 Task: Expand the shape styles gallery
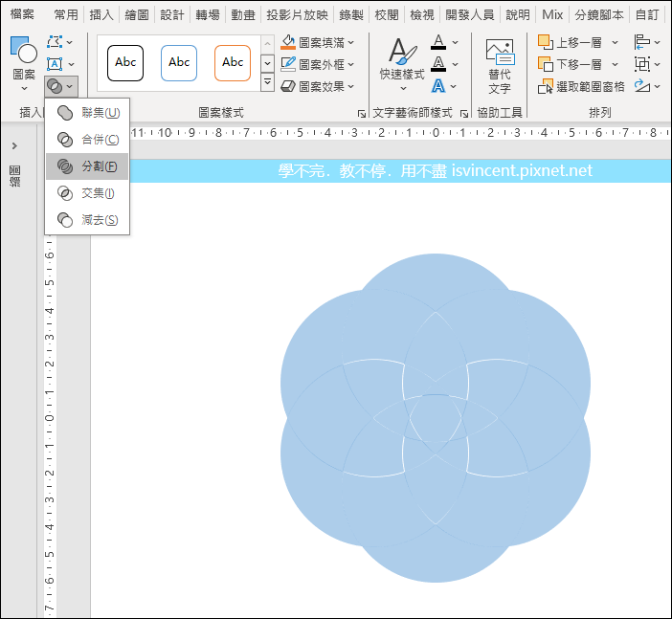[x=267, y=82]
